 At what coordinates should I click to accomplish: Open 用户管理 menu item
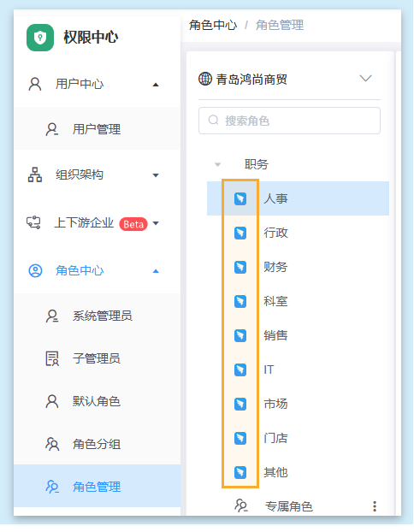[97, 128]
